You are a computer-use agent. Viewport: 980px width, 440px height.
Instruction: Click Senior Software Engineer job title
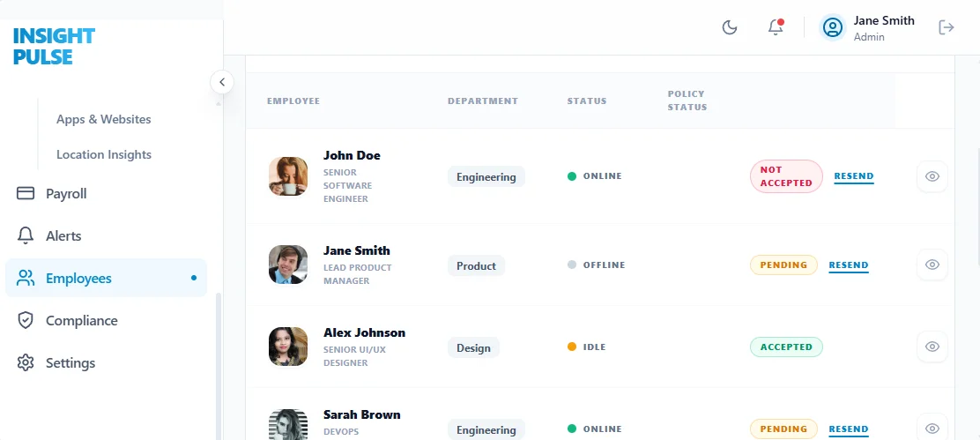click(x=347, y=186)
